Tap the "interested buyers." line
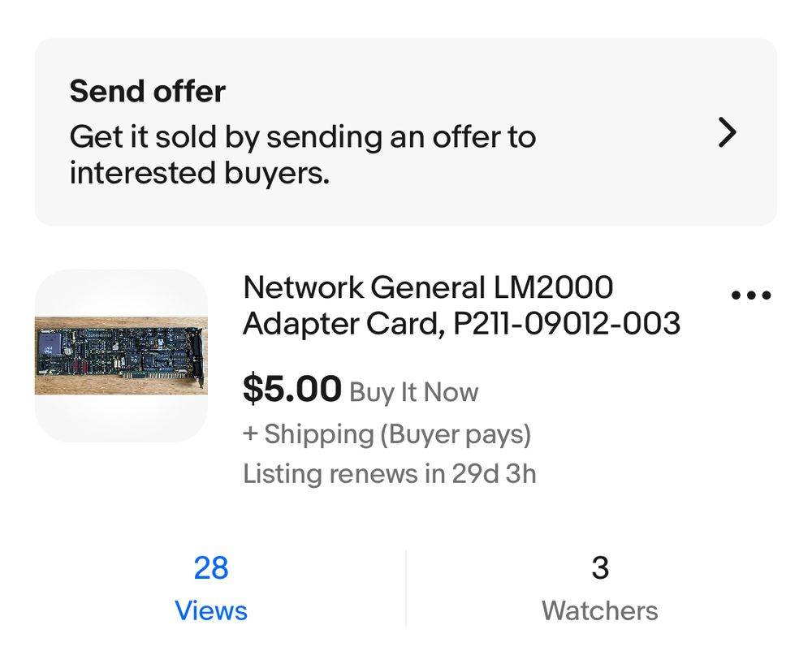Image resolution: width=812 pixels, height=664 pixels. point(200,173)
